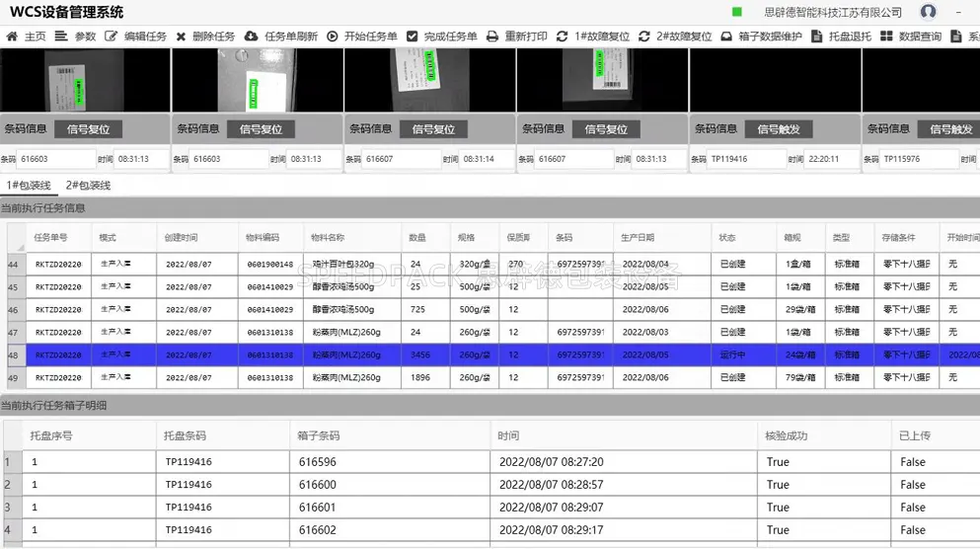Image resolution: width=980 pixels, height=549 pixels.
Task: Click 信号复位 button under third camera image
Action: click(x=433, y=129)
